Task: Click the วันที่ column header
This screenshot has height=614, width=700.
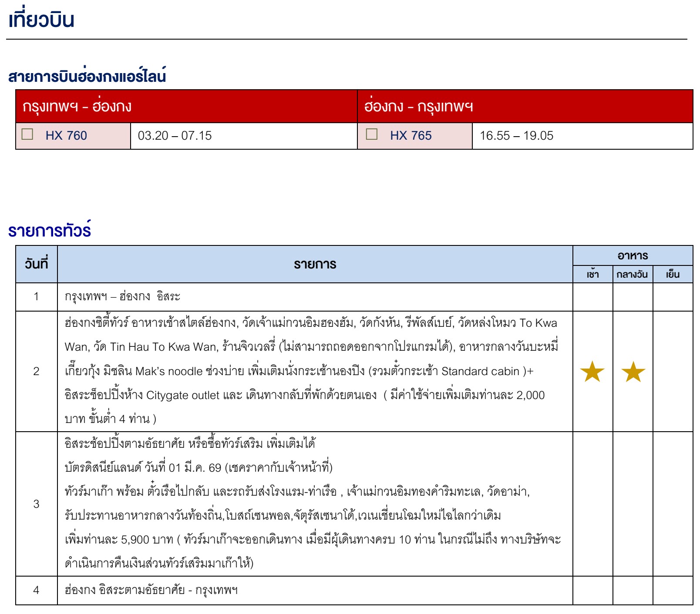Action: [37, 264]
